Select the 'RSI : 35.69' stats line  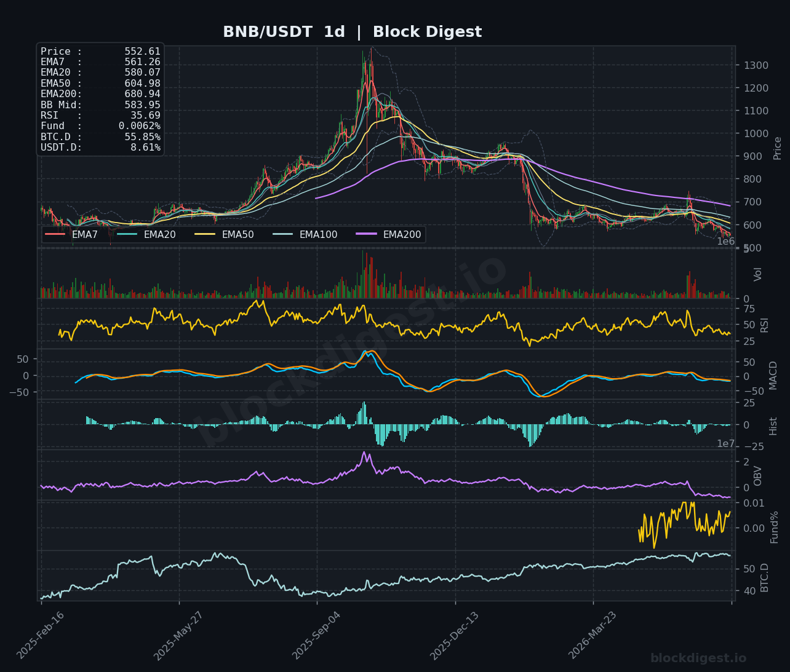point(100,116)
